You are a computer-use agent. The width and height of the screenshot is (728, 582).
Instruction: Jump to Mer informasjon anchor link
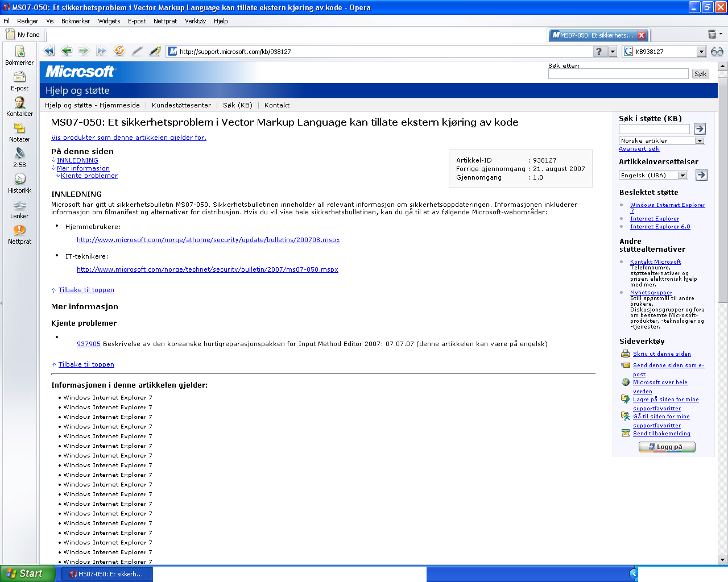pos(83,168)
